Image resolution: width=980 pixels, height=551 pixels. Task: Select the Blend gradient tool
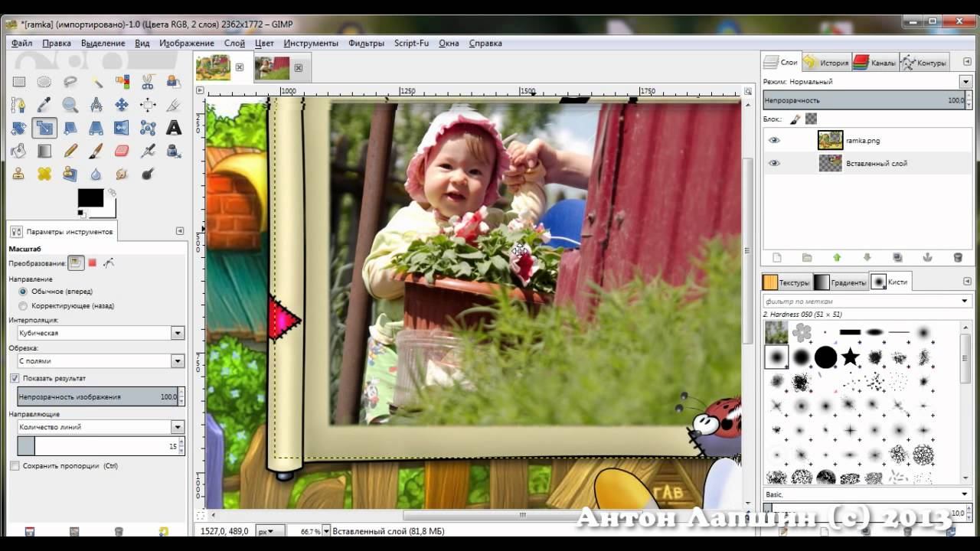[x=44, y=151]
